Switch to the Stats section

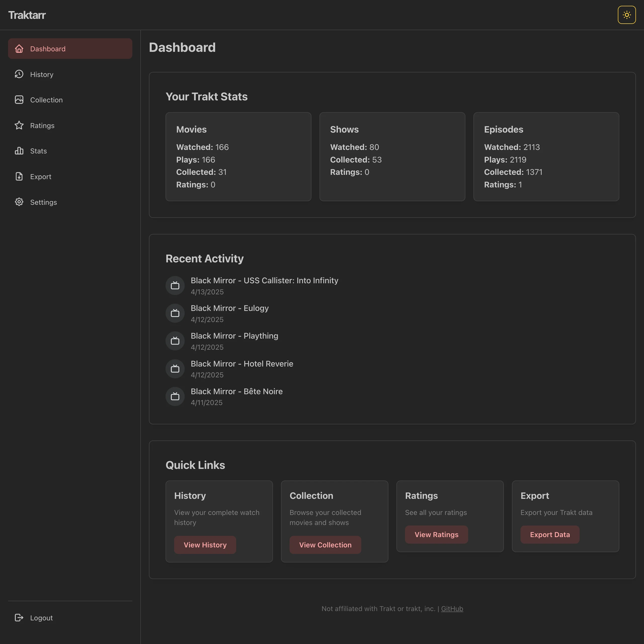point(38,151)
